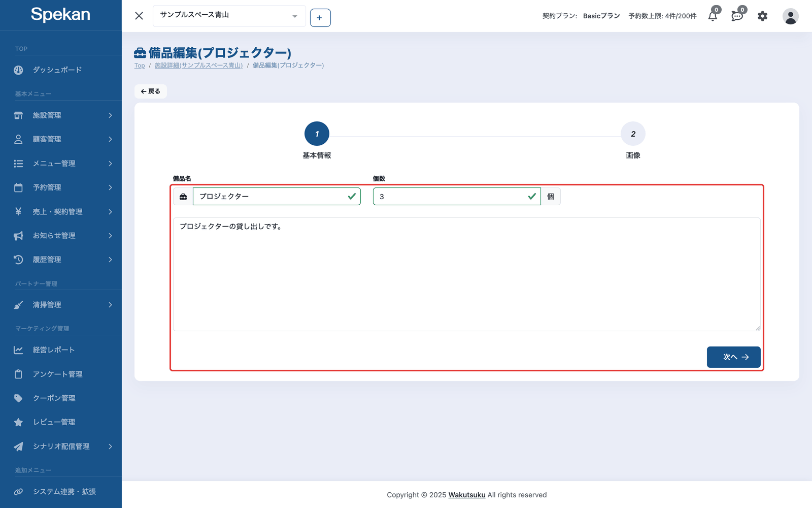
Task: Click the 個 unit label
Action: [x=551, y=197]
